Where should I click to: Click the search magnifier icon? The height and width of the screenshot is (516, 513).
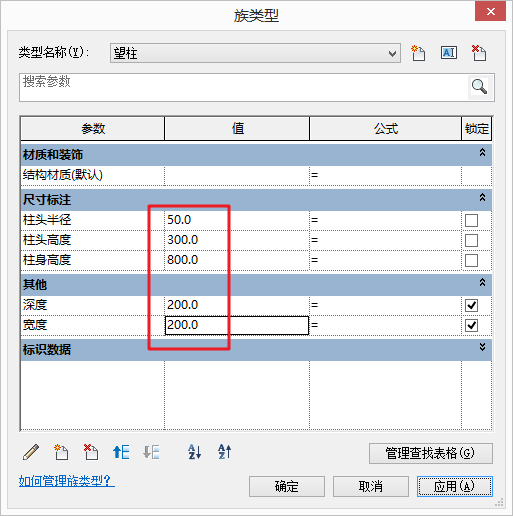[x=479, y=87]
